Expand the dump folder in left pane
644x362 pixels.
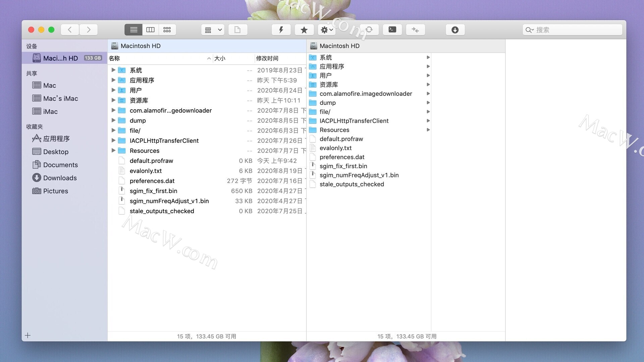tap(113, 120)
